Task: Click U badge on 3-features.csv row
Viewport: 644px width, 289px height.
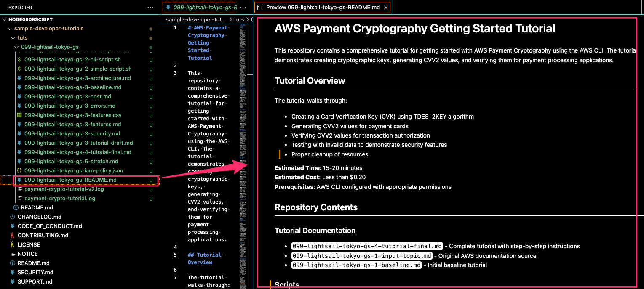Action: click(x=151, y=115)
